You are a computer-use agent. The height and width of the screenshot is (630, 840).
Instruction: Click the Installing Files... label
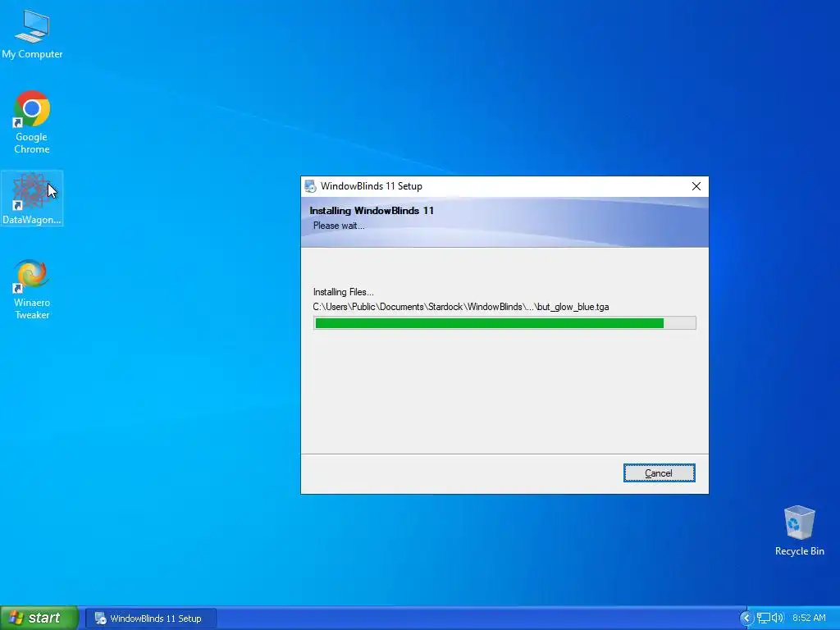[344, 292]
